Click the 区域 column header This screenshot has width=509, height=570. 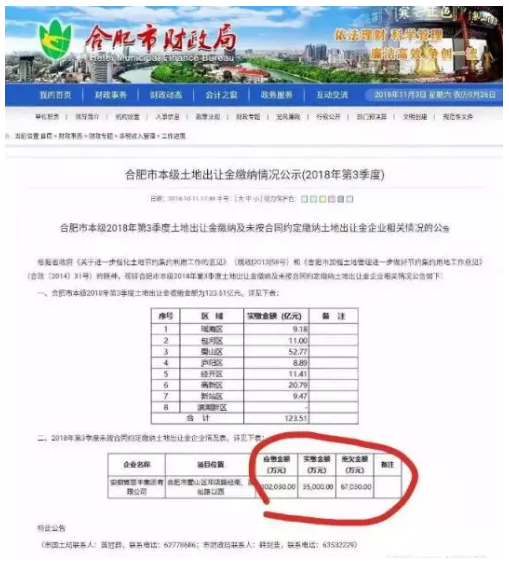pos(212,316)
